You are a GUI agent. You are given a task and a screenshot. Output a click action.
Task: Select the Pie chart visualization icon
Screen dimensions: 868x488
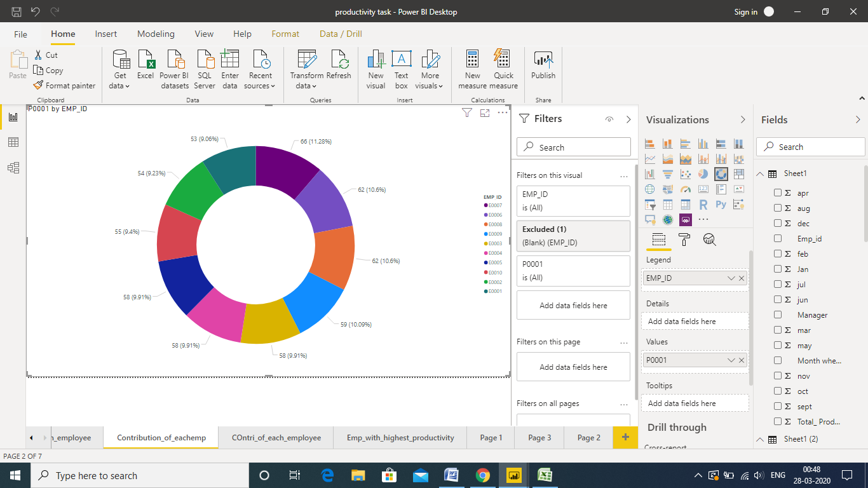coord(703,173)
